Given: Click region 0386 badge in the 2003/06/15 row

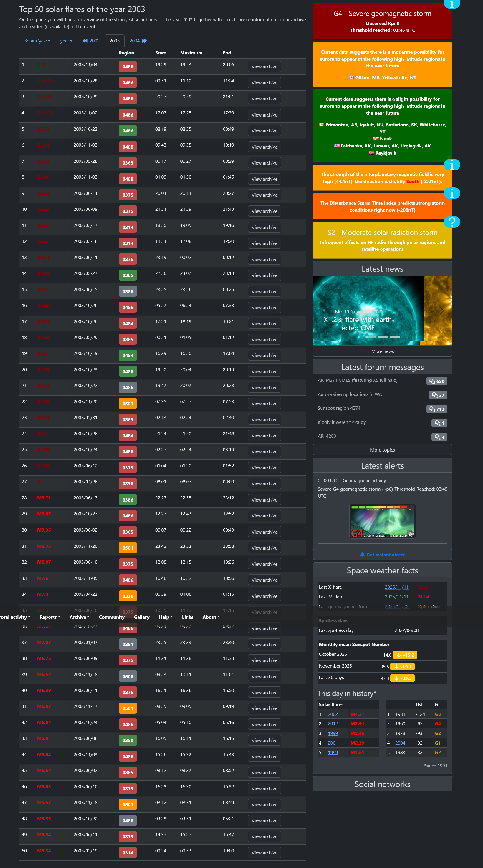Looking at the screenshot, I should tap(128, 291).
